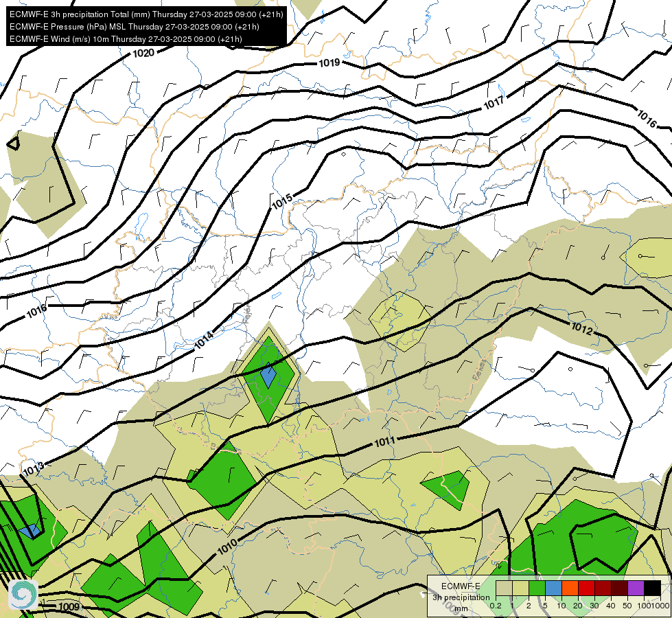The height and width of the screenshot is (618, 672).
Task: Select the purple 50–100 mm legend swatch
Action: click(x=636, y=588)
